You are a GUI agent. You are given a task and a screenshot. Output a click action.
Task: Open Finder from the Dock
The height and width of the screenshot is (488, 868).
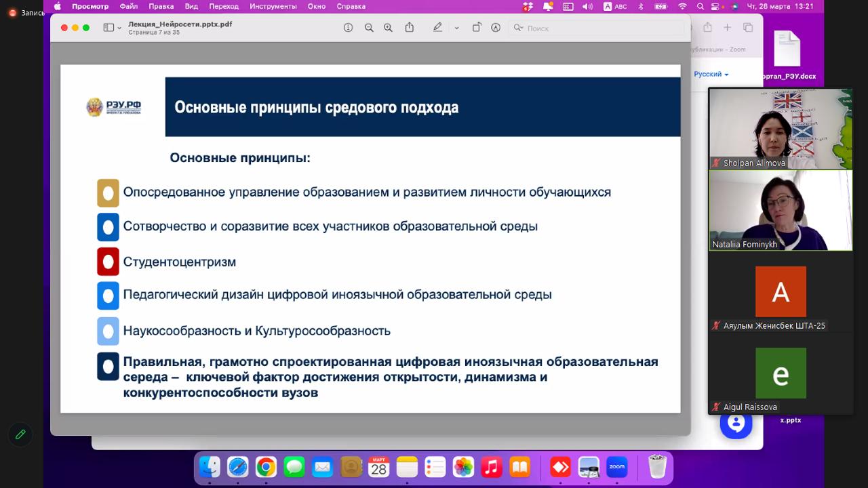(210, 467)
